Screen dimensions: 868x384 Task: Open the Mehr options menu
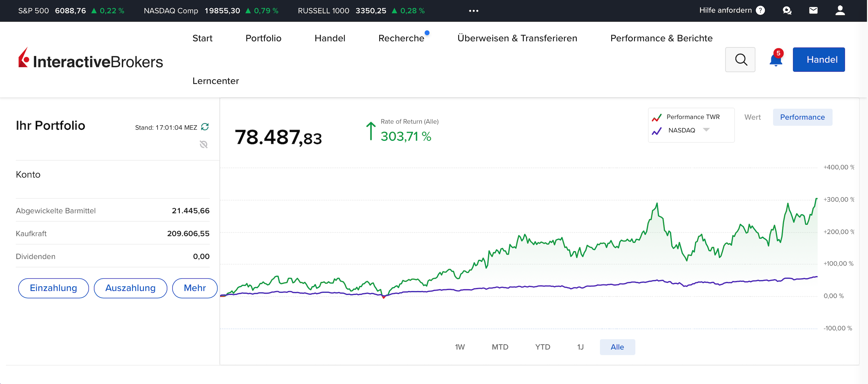click(x=194, y=288)
